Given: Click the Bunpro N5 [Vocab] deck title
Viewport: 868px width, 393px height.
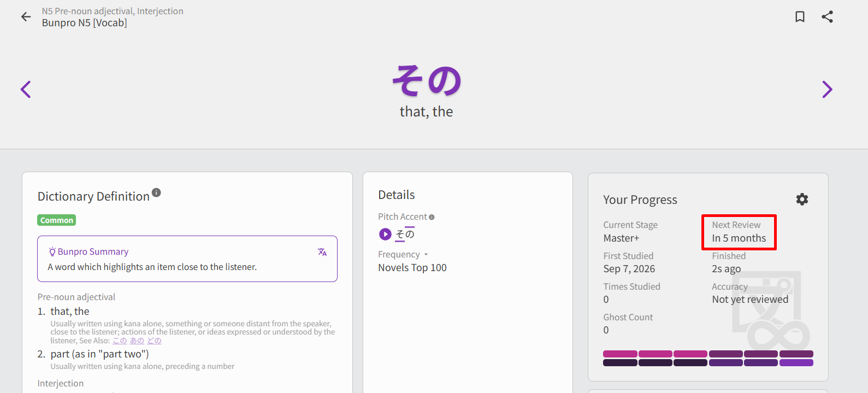Looking at the screenshot, I should [x=85, y=23].
